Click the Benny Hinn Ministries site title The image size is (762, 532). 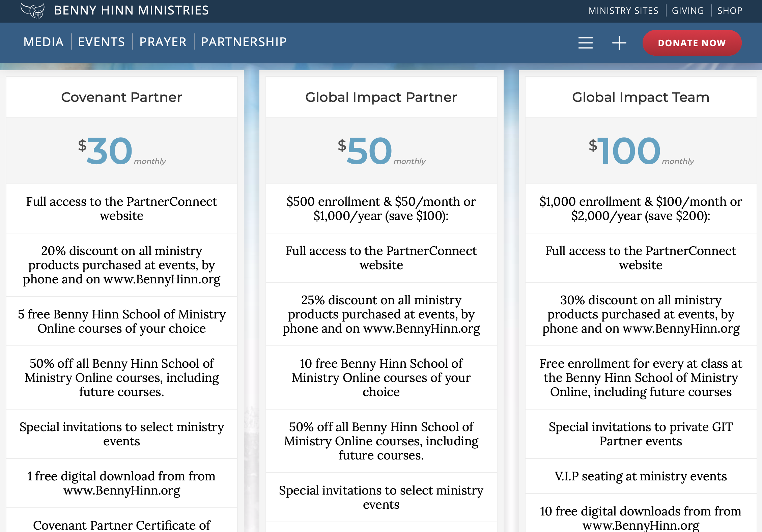[131, 10]
